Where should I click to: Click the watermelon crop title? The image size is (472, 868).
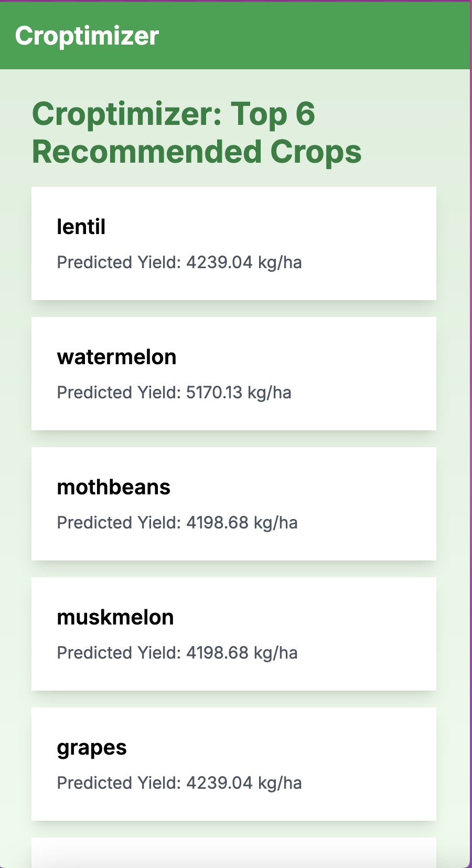pyautogui.click(x=116, y=357)
